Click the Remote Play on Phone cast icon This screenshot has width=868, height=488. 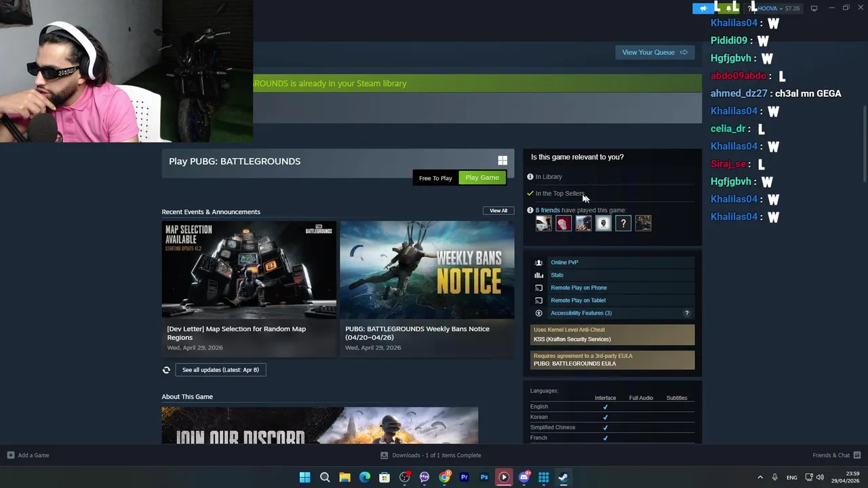point(538,288)
